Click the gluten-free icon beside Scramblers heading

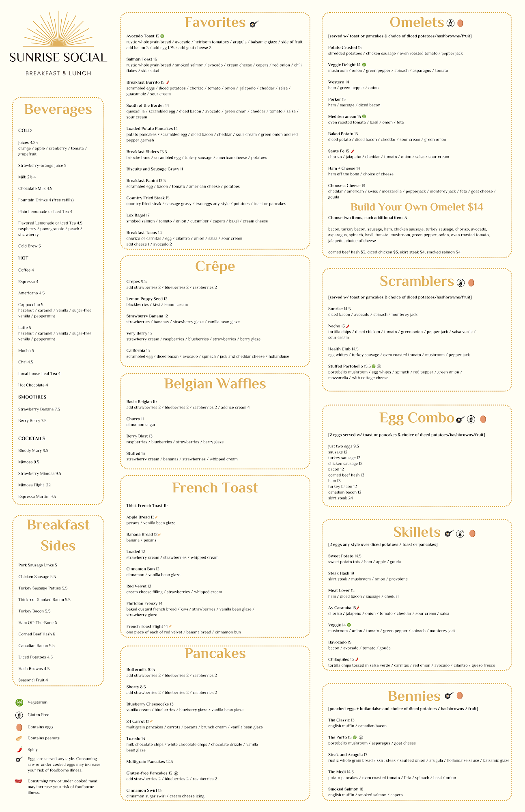coord(460,283)
